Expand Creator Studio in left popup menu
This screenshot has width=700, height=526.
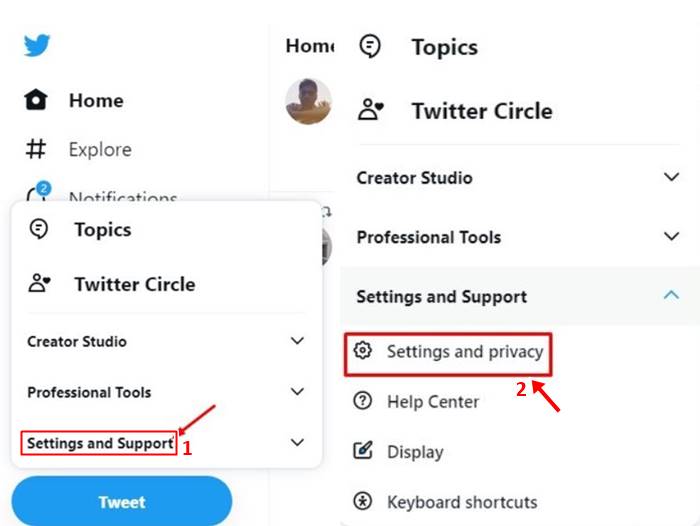297,341
